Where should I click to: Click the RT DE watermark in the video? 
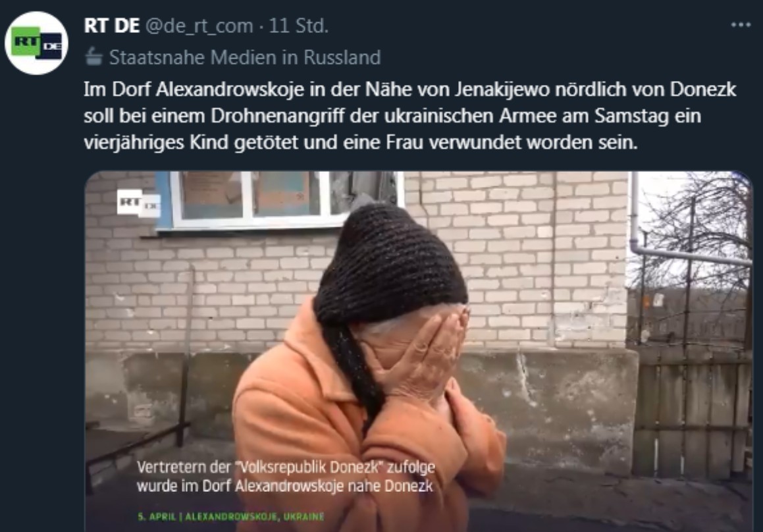coord(139,203)
